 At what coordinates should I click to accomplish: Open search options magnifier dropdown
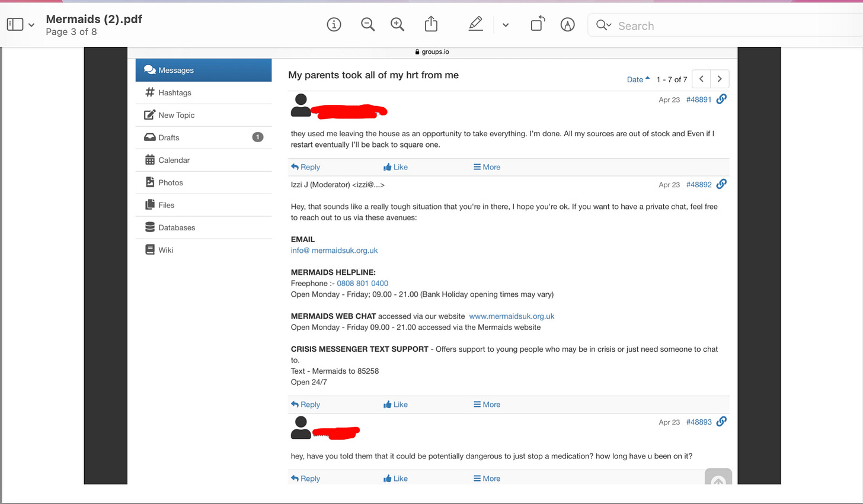tap(603, 25)
